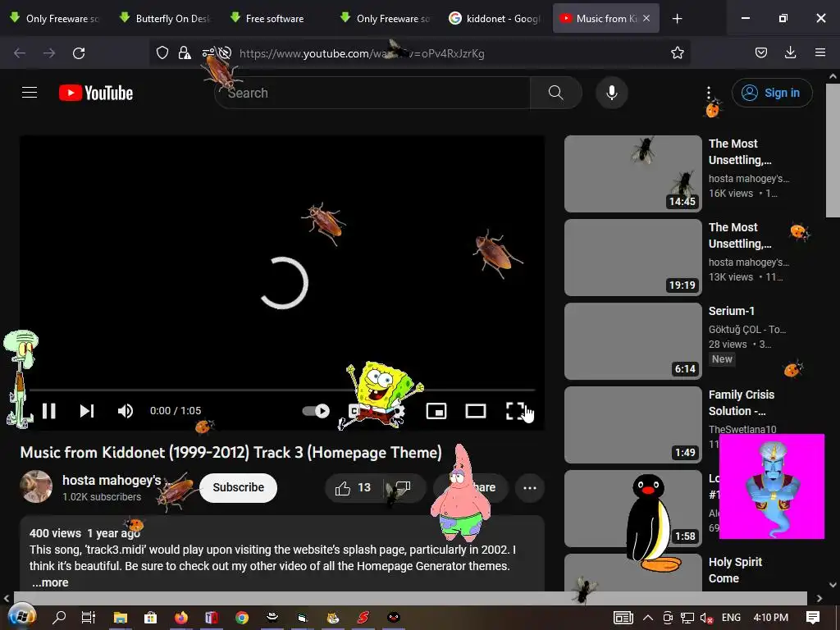Start voice search with the microphone
840x630 pixels.
[x=611, y=93]
